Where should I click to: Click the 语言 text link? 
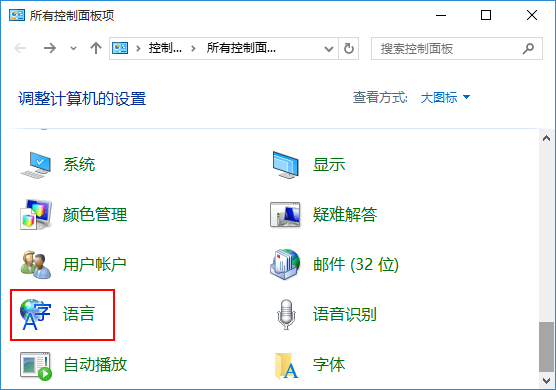coord(79,314)
